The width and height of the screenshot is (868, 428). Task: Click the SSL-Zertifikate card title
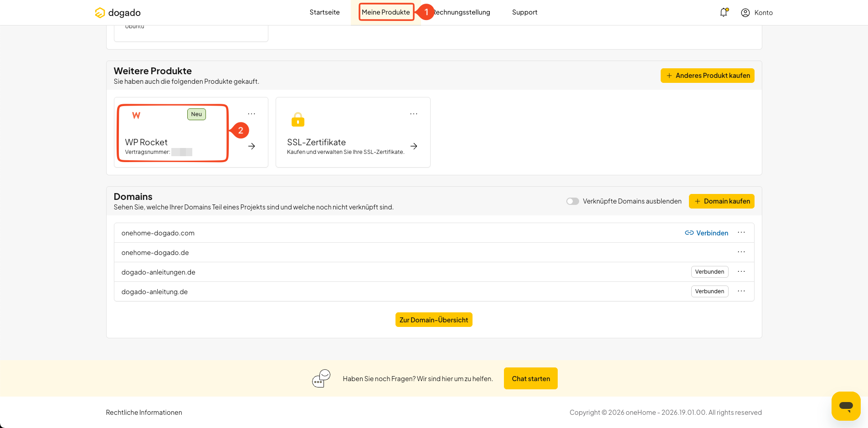[x=316, y=143]
